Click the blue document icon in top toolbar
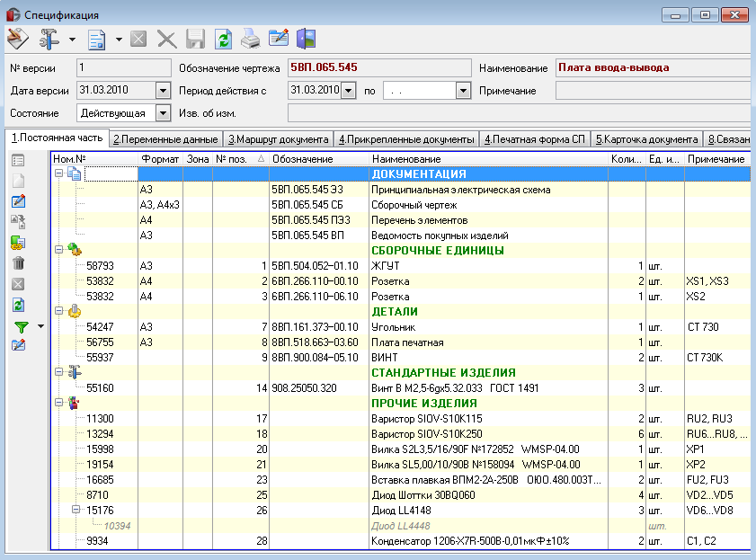Screen dimensions: 756x560 click(96, 40)
